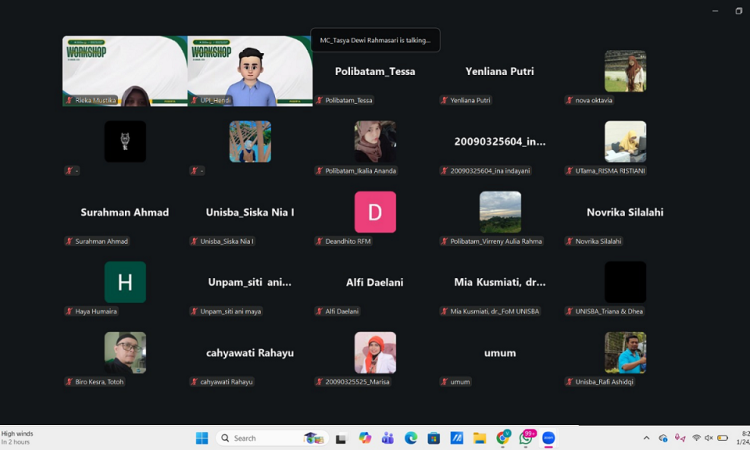Expand the hidden system tray icons chevron
Viewport: 750px width, 450px height.
[646, 438]
